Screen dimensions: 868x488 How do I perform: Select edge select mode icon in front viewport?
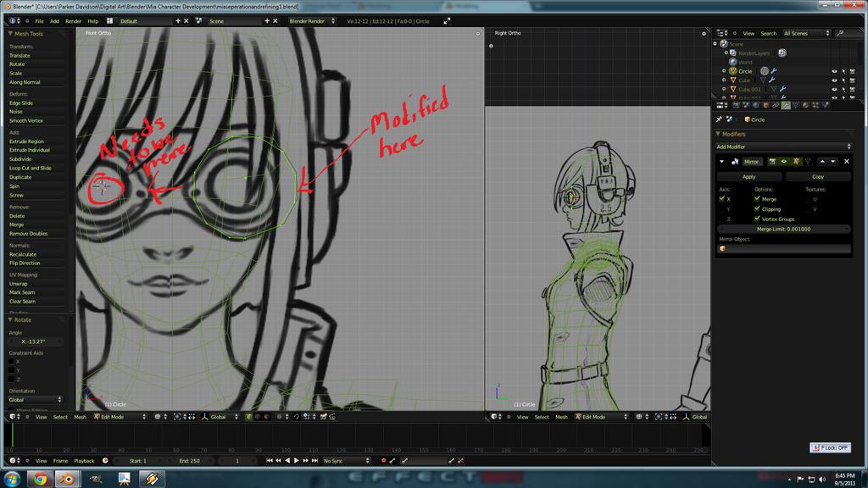point(258,417)
